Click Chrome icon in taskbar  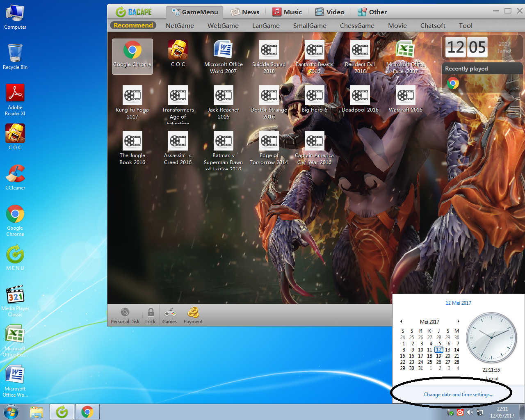point(87,412)
